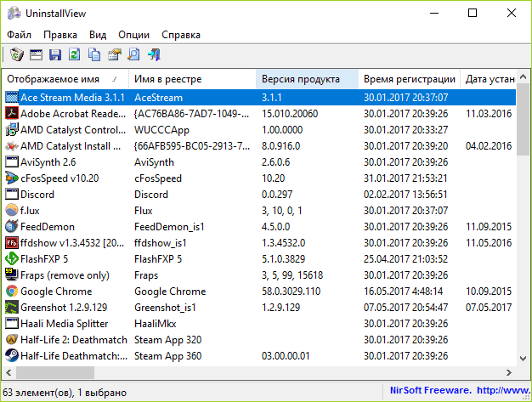This screenshot has height=402, width=532.
Task: Click the window-shaped second toolbar icon
Action: pos(36,55)
